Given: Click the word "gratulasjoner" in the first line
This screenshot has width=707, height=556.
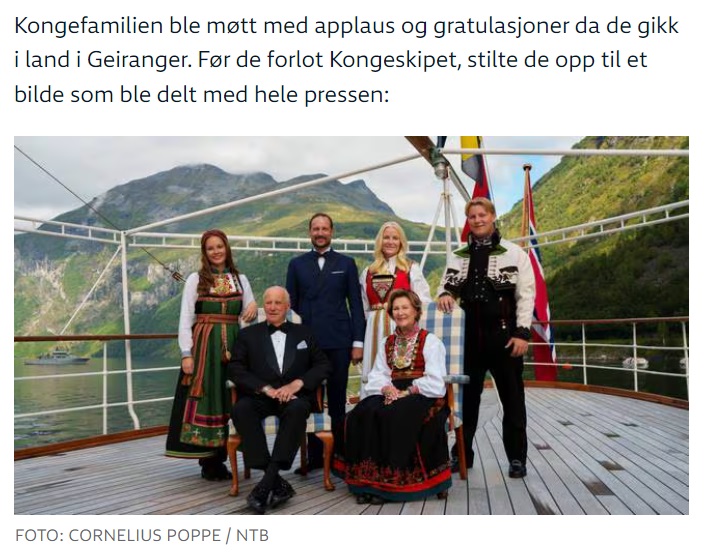Looking at the screenshot, I should [501, 26].
